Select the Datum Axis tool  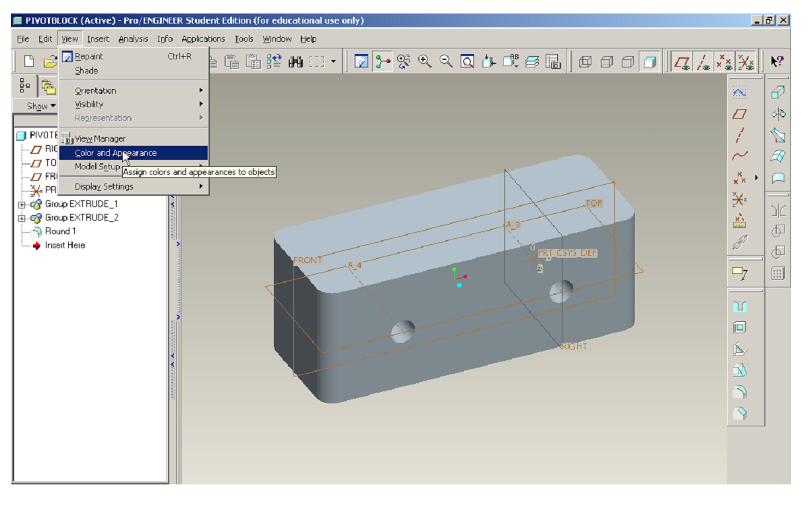coord(740,135)
